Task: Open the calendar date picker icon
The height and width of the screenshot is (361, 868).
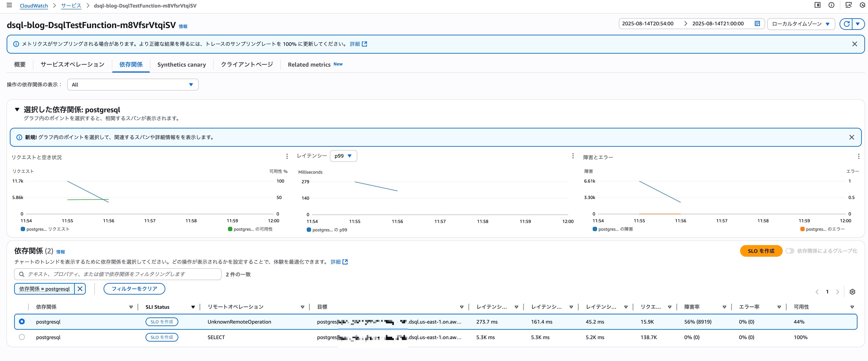Action: (757, 24)
